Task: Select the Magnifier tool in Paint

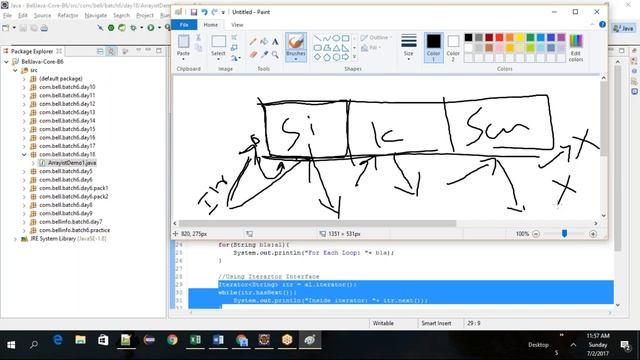Action: click(275, 54)
